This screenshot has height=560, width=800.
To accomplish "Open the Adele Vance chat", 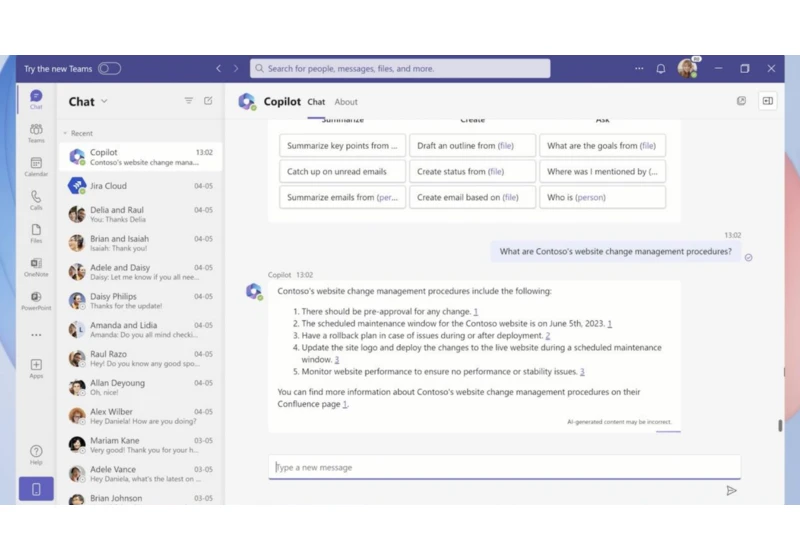I will tap(140, 473).
